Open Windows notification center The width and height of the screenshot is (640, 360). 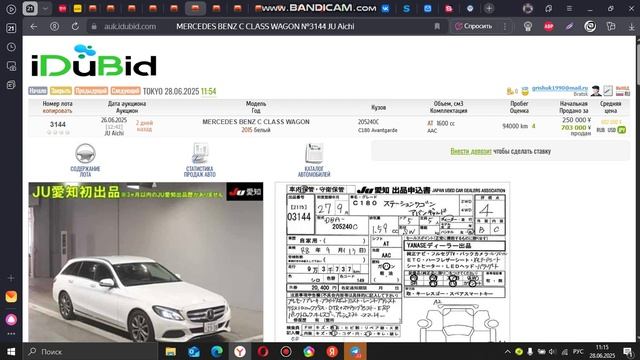click(628, 351)
